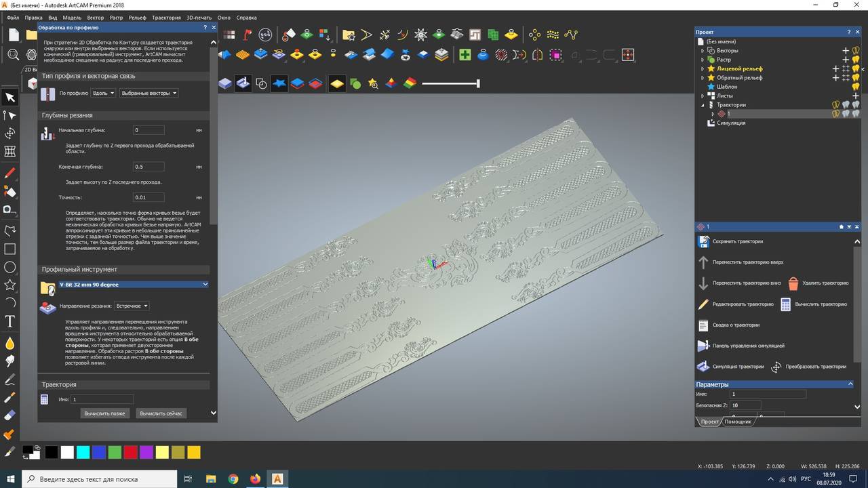Toggle blue star relief view button
This screenshot has width=868, height=488.
279,83
